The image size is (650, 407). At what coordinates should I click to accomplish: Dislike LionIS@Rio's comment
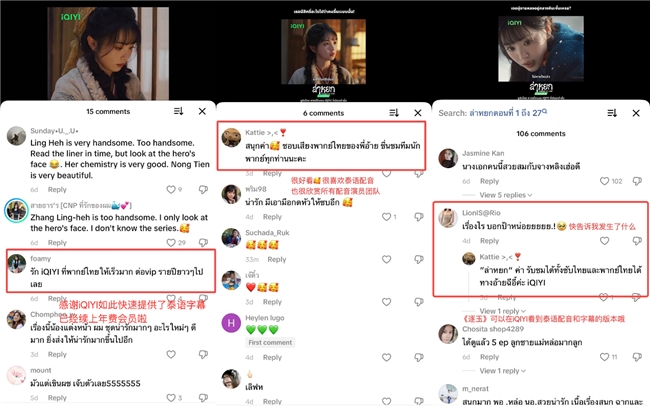(637, 241)
